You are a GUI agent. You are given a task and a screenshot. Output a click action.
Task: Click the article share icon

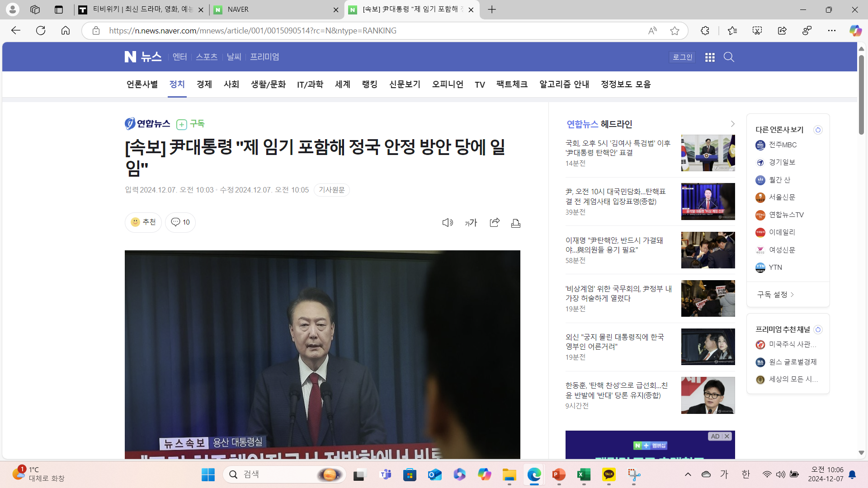point(495,222)
